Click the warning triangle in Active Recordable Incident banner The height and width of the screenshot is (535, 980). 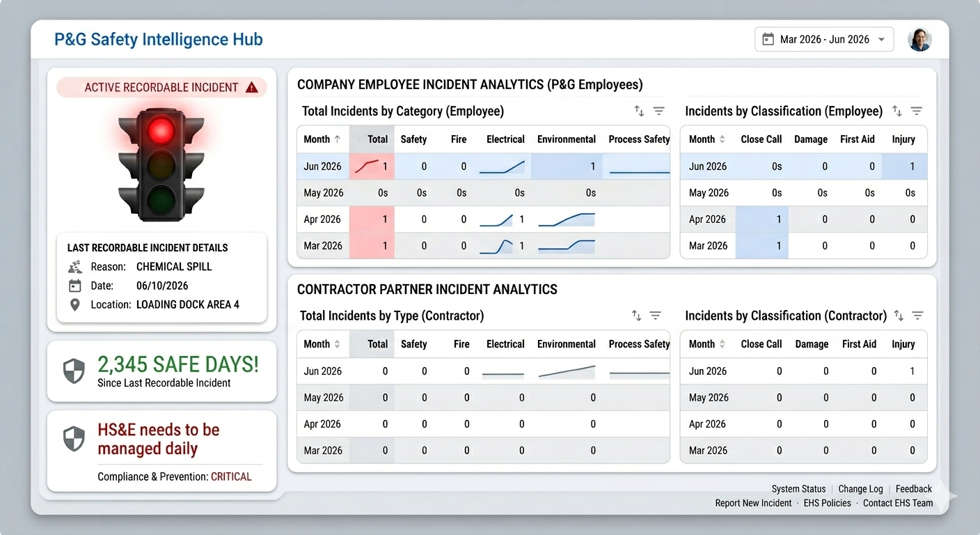click(252, 87)
